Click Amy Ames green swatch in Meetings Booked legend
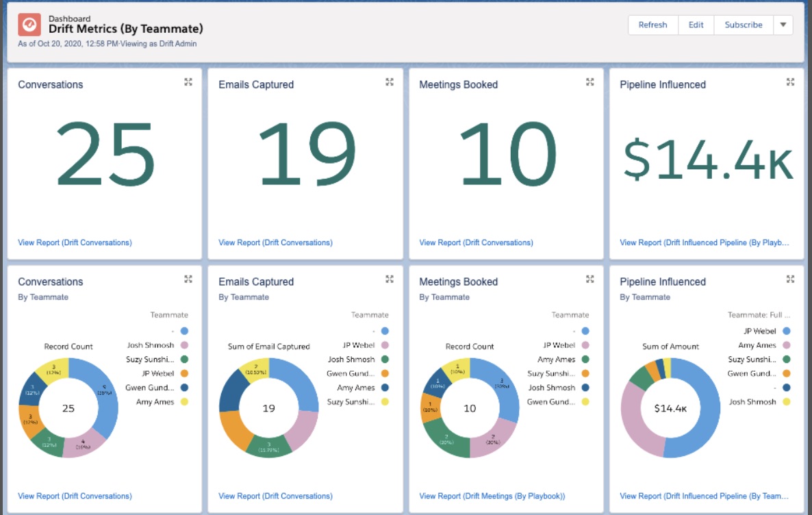The width and height of the screenshot is (812, 515). (585, 359)
